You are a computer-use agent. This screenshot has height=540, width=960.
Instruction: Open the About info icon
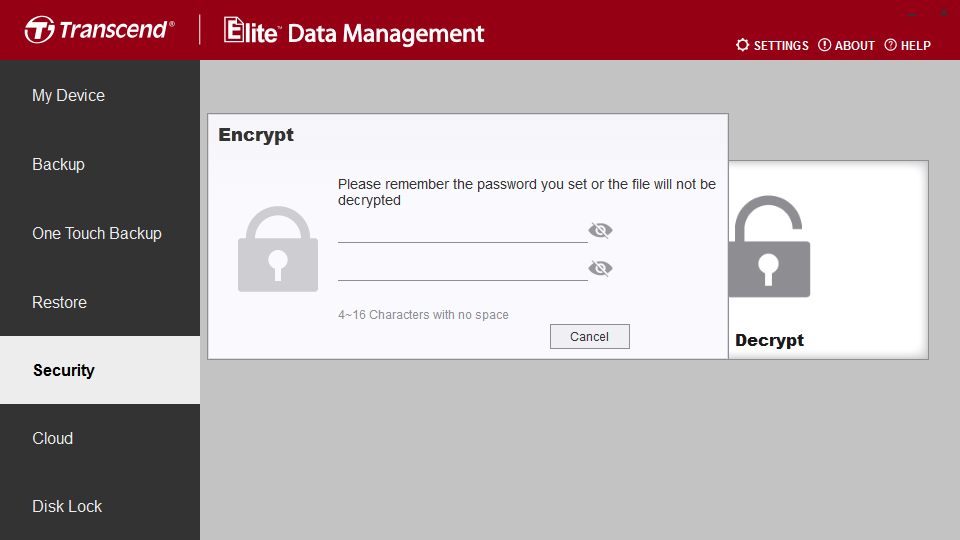click(824, 45)
